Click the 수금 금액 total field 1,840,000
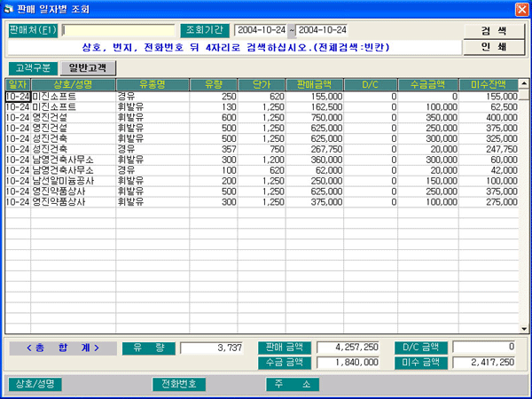 tap(348, 363)
